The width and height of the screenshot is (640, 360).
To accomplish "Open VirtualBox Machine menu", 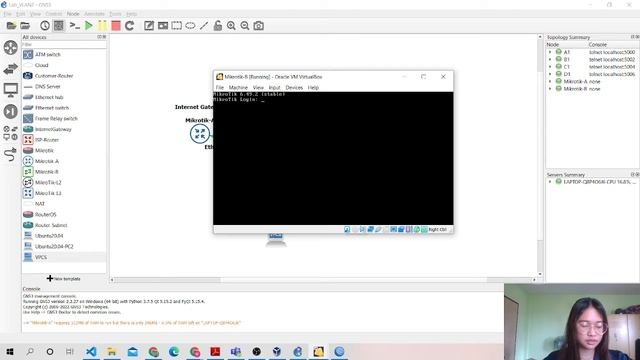I will pyautogui.click(x=238, y=87).
